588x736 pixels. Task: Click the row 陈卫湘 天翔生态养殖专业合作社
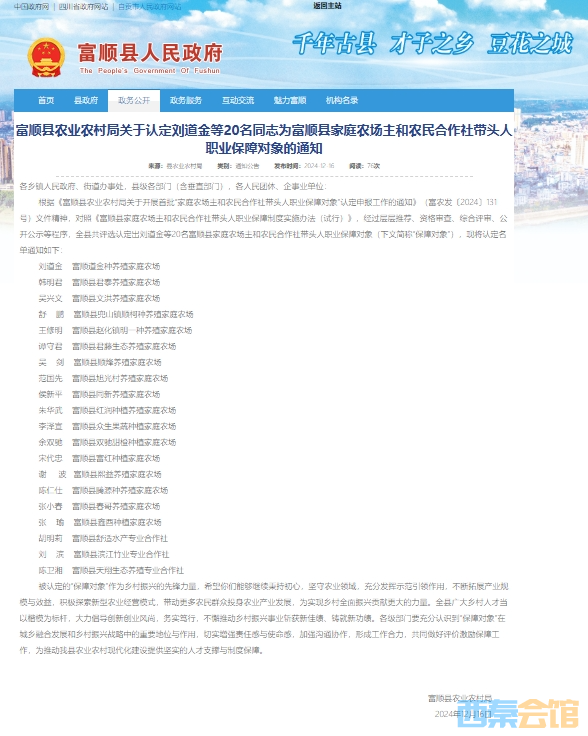tap(111, 570)
